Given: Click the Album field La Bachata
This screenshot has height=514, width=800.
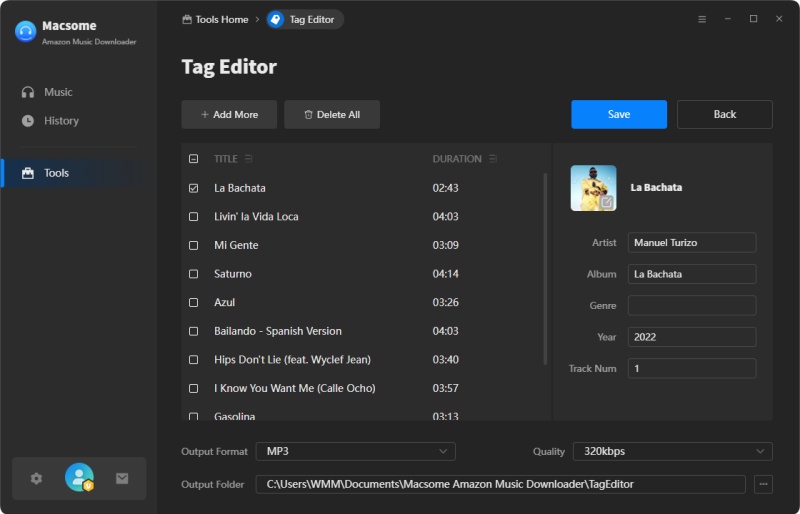Looking at the screenshot, I should click(692, 274).
